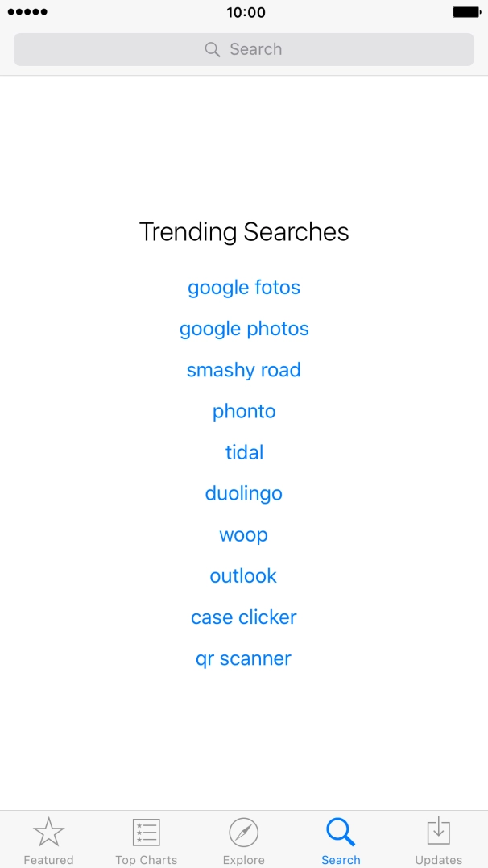Tap the case clicker trending search
This screenshot has height=868, width=488.
coord(243,617)
